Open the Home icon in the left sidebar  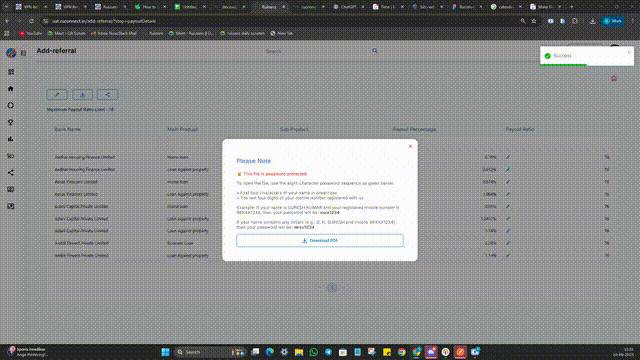(11, 89)
